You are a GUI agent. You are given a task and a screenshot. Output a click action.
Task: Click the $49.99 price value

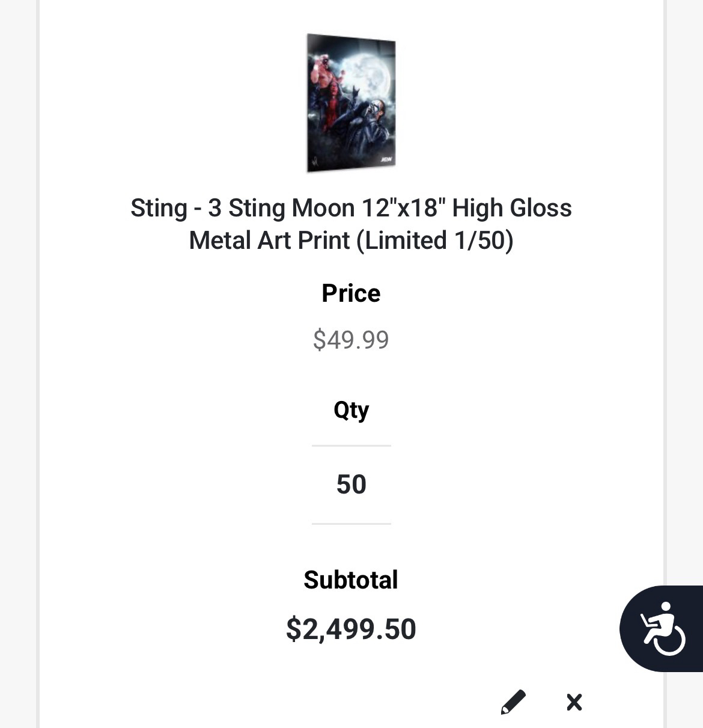(351, 340)
